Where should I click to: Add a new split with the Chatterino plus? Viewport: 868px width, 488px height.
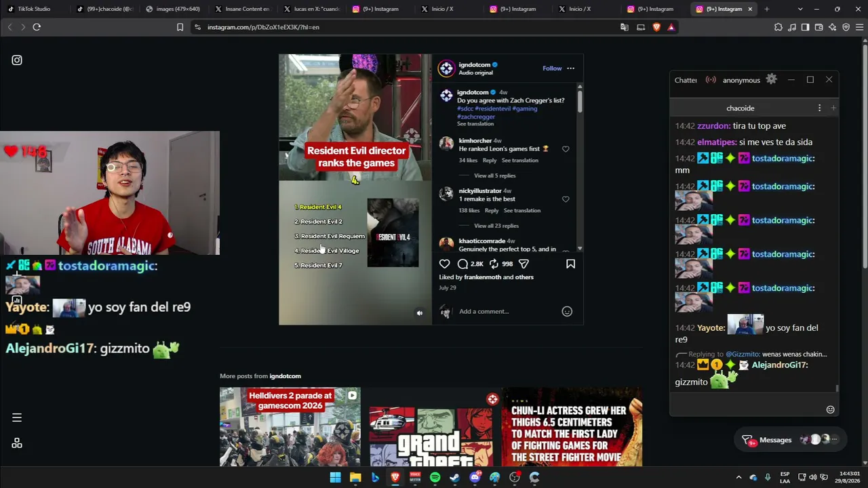(833, 108)
